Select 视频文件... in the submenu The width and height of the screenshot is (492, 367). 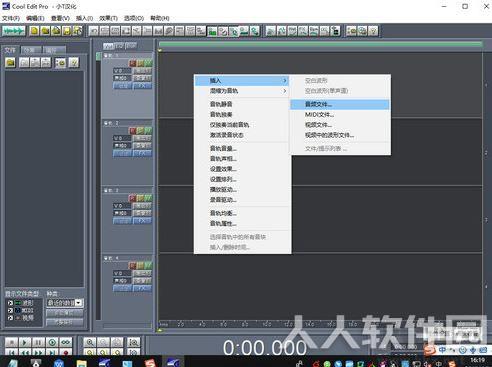(x=340, y=125)
